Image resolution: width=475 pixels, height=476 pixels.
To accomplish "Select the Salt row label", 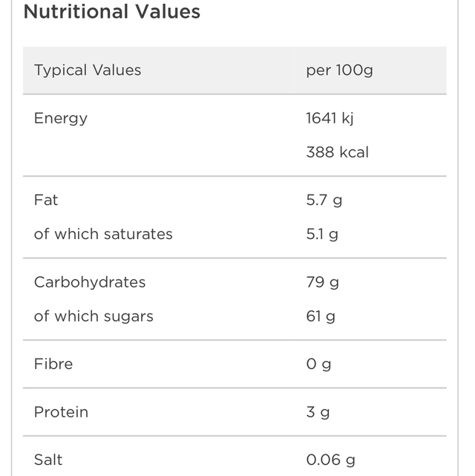I will pyautogui.click(x=48, y=461).
